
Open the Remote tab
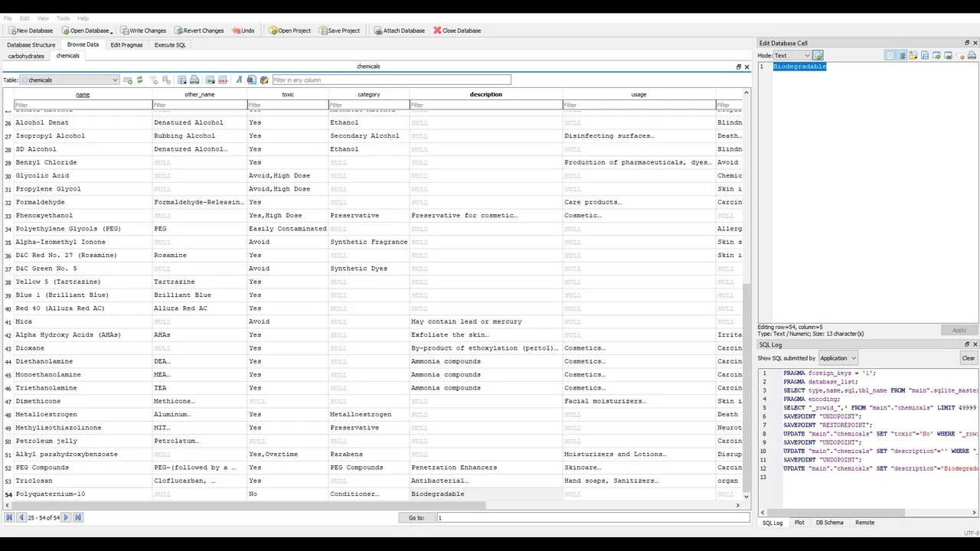[864, 523]
